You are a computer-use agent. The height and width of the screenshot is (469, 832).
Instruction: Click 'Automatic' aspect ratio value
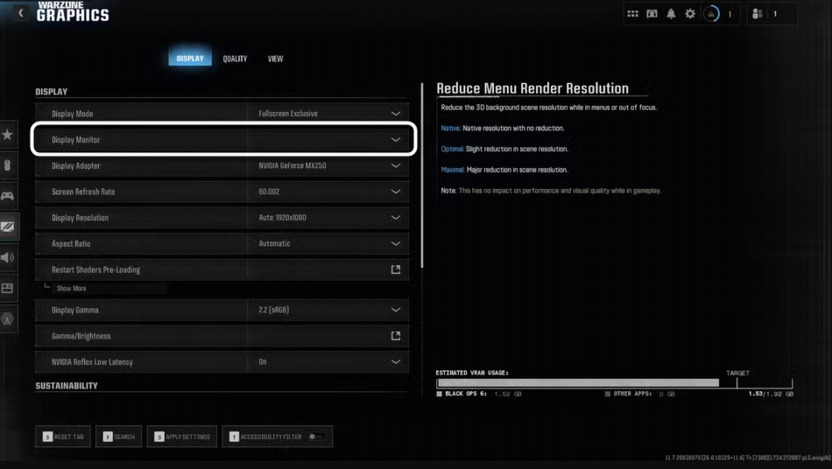pos(274,244)
